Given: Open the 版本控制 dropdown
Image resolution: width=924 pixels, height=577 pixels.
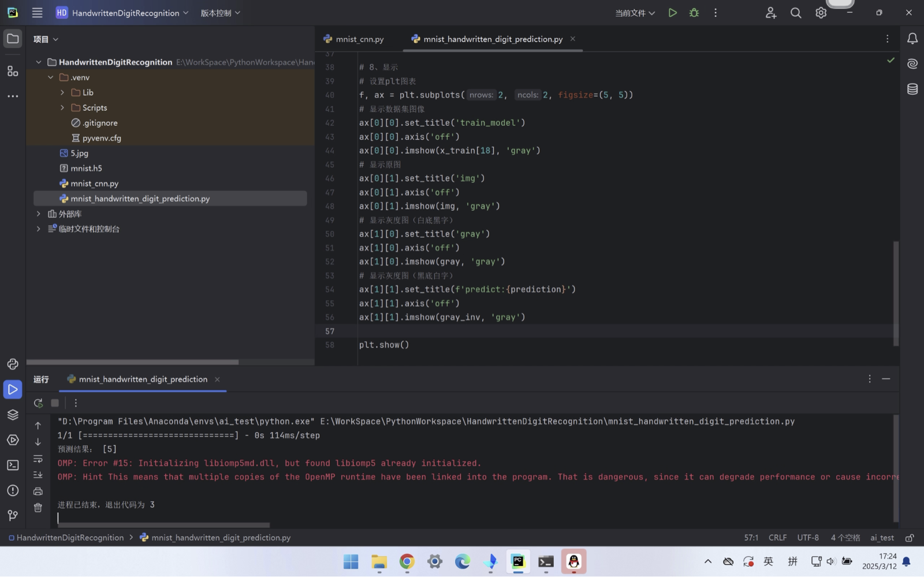Looking at the screenshot, I should pos(220,13).
